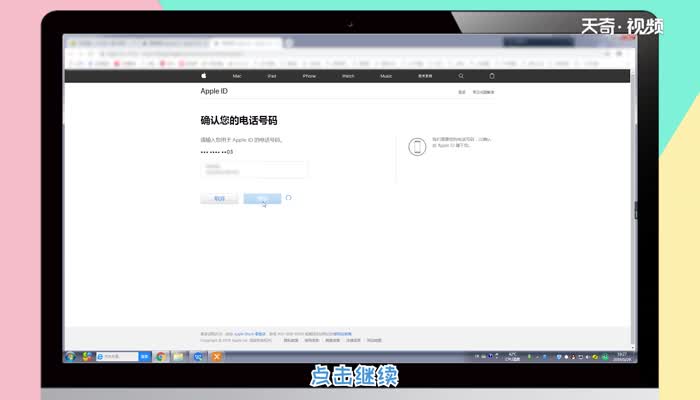This screenshot has height=400, width=700.
Task: Click the Apple ID heading link
Action: point(214,91)
